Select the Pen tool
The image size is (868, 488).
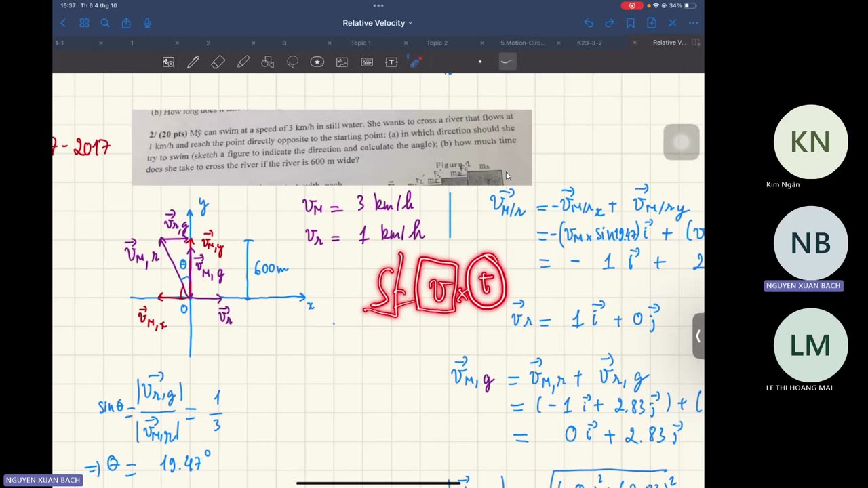pyautogui.click(x=193, y=62)
